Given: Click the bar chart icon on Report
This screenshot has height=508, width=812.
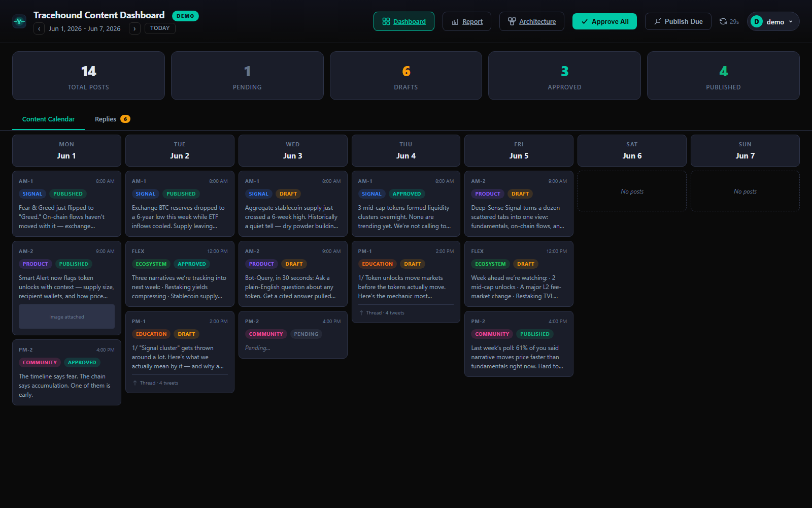Looking at the screenshot, I should (455, 21).
